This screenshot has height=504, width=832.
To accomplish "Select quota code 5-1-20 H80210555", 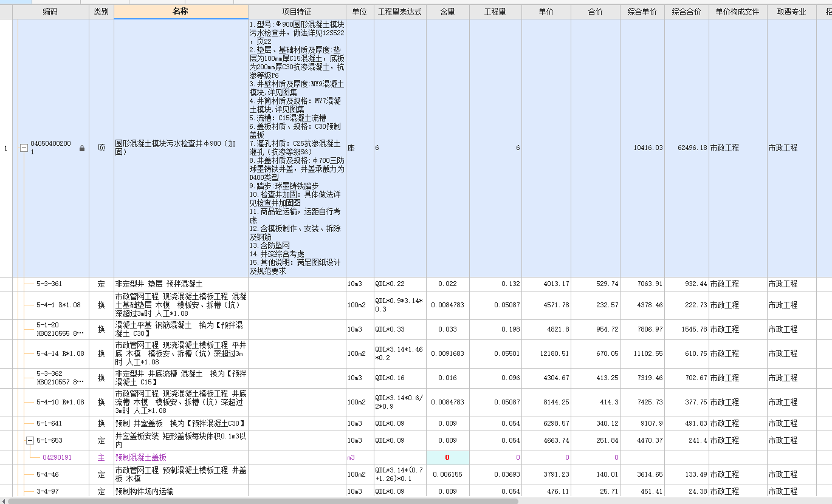I will tap(60, 329).
